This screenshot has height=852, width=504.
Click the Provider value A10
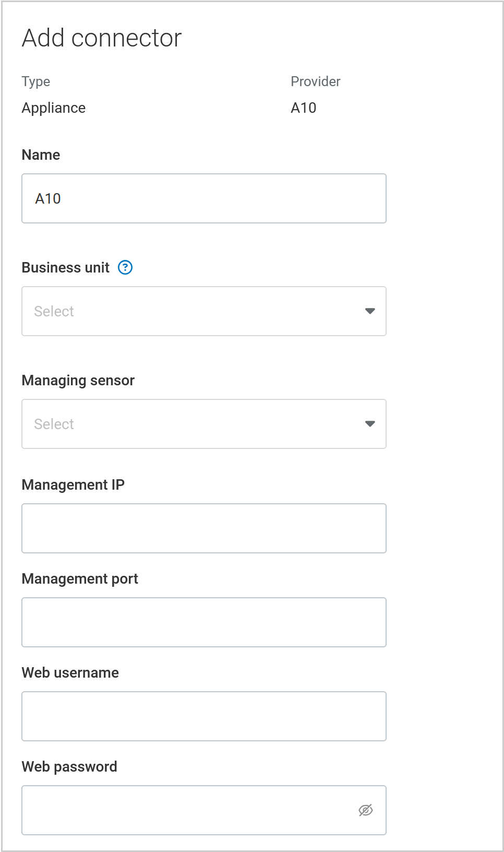pos(304,108)
